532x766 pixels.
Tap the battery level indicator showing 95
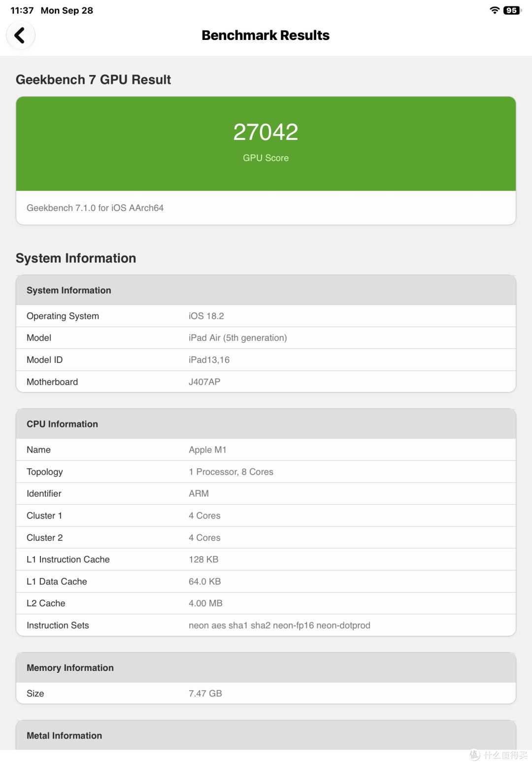512,10
